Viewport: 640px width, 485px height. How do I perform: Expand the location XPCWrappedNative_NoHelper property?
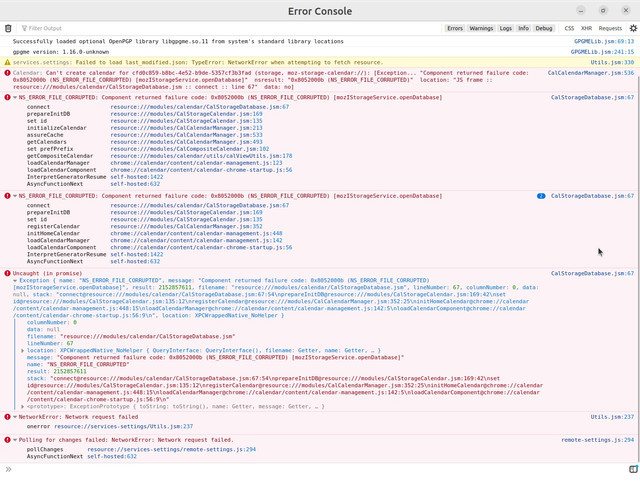[x=22, y=350]
